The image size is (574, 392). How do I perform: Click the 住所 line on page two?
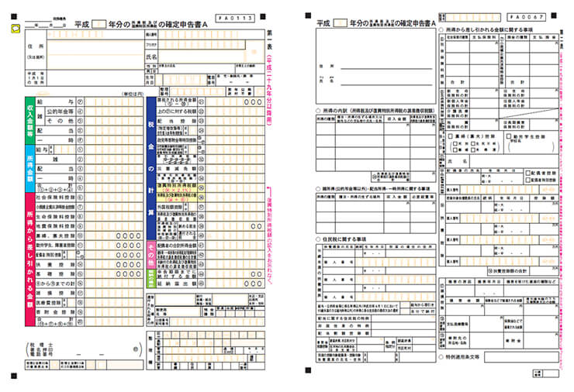point(386,68)
